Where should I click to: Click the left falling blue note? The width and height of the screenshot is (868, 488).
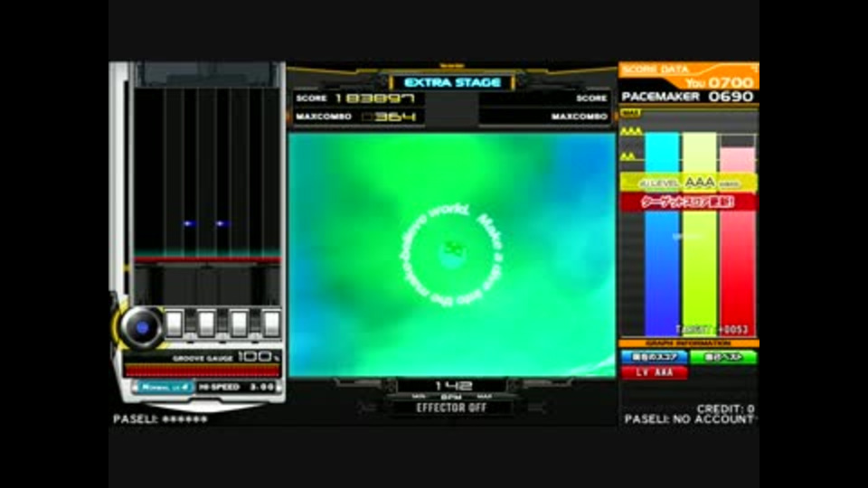189,223
